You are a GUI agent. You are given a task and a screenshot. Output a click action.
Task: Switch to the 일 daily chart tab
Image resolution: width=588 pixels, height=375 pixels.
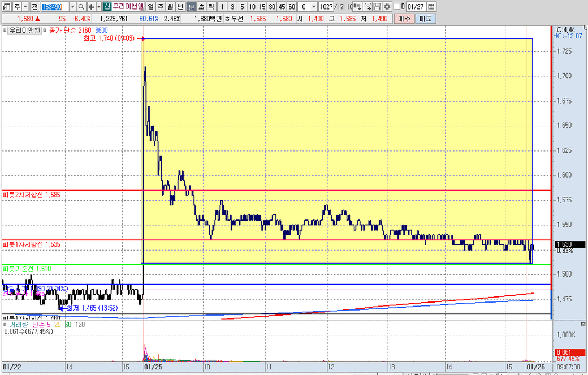pos(150,7)
